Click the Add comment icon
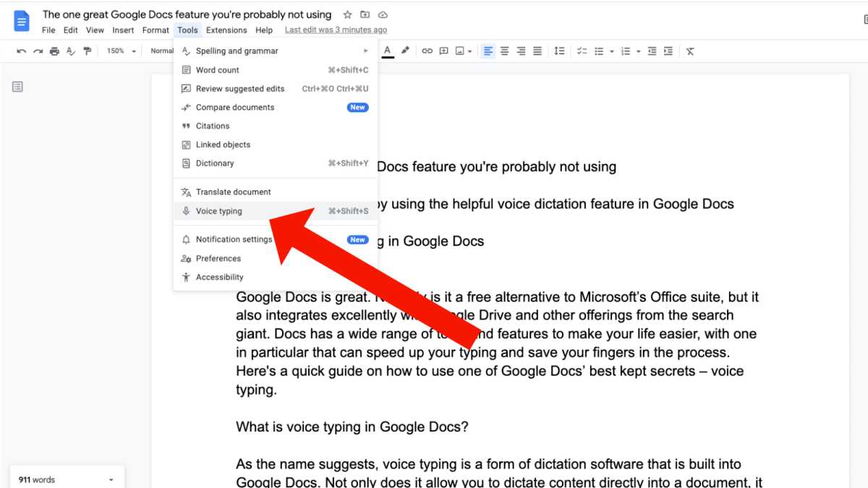 443,51
